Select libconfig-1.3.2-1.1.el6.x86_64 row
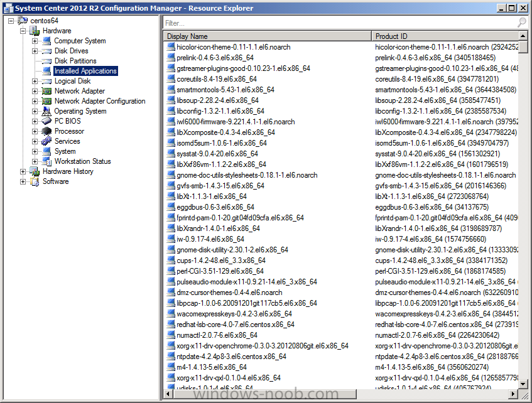The height and width of the screenshot is (403, 532). coord(220,111)
